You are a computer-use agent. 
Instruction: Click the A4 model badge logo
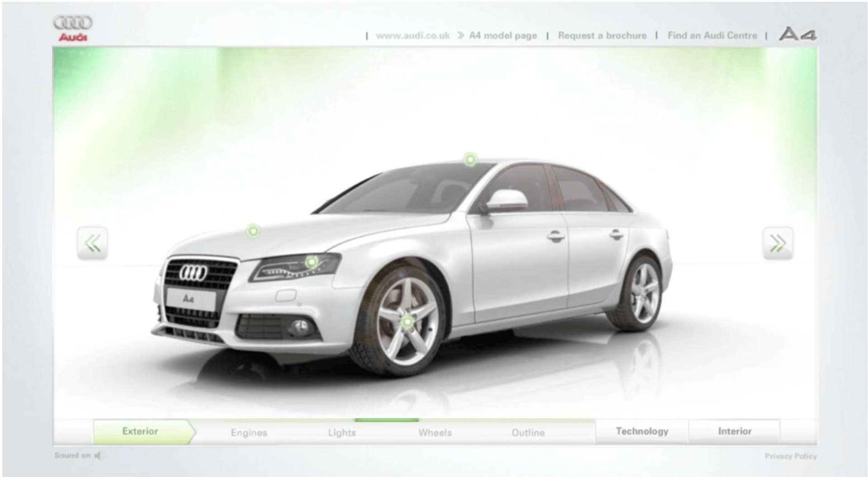(x=797, y=35)
